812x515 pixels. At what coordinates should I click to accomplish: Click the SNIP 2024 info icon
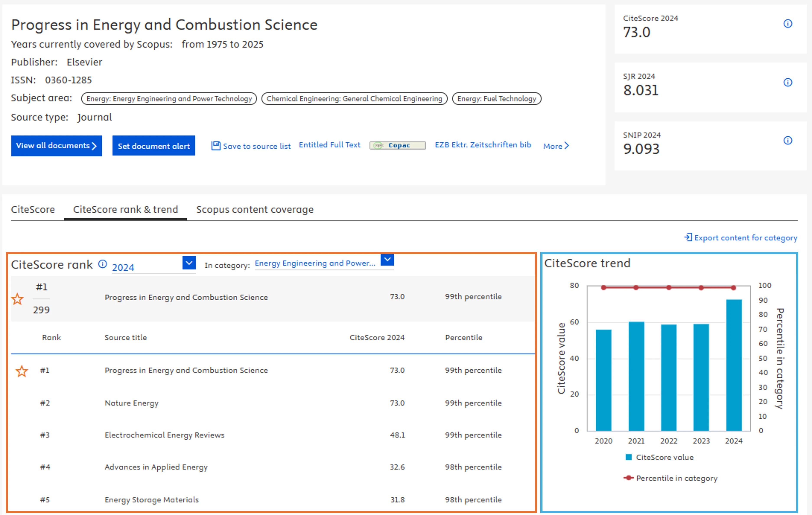(787, 140)
